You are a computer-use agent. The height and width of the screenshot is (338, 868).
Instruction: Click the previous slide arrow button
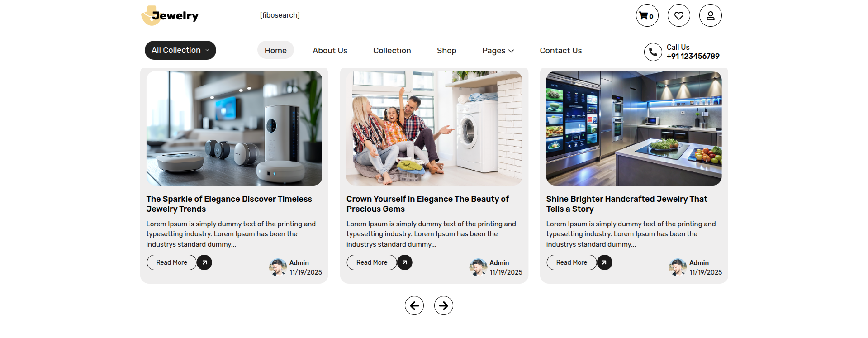coord(414,305)
